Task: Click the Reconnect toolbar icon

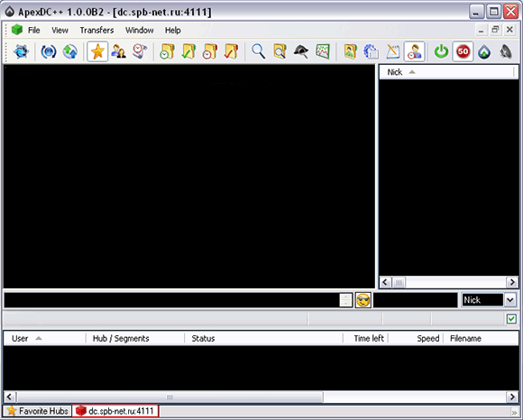Action: (x=49, y=51)
